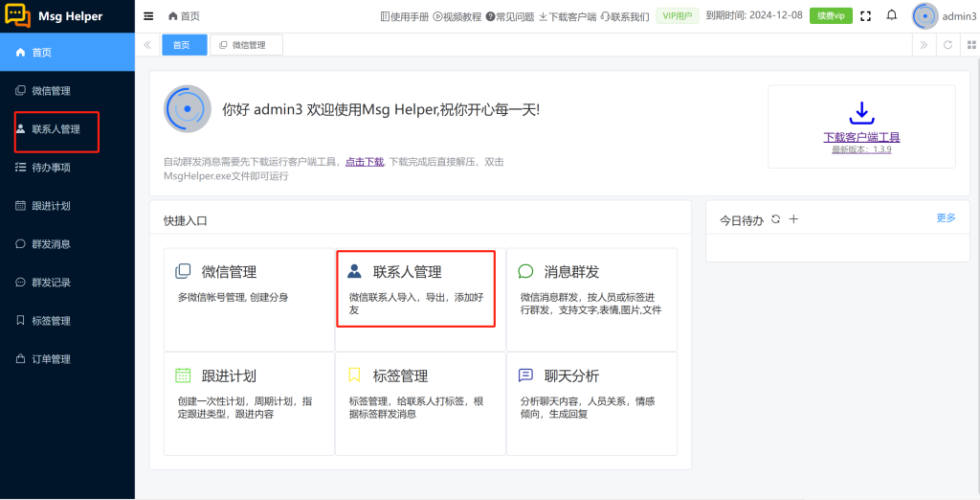Click the large welcome avatar image
This screenshot has height=500, width=980.
188,109
